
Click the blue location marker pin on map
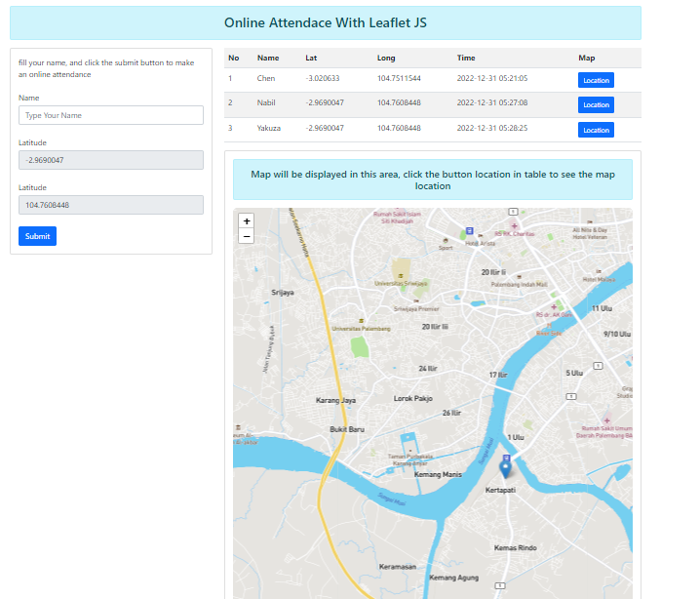point(505,469)
